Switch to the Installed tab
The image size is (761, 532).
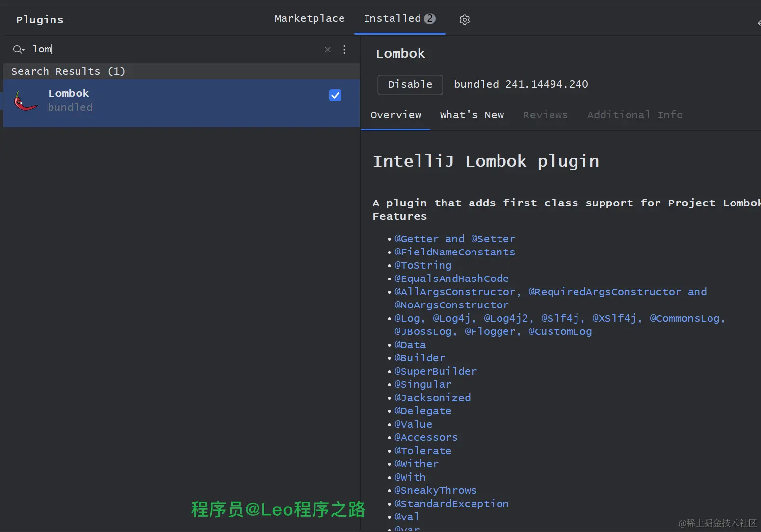(399, 18)
